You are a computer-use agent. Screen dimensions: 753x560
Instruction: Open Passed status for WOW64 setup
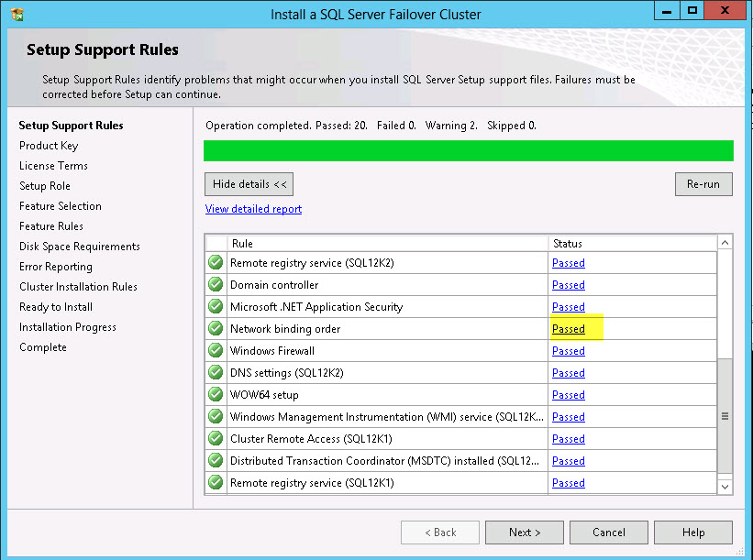[569, 395]
